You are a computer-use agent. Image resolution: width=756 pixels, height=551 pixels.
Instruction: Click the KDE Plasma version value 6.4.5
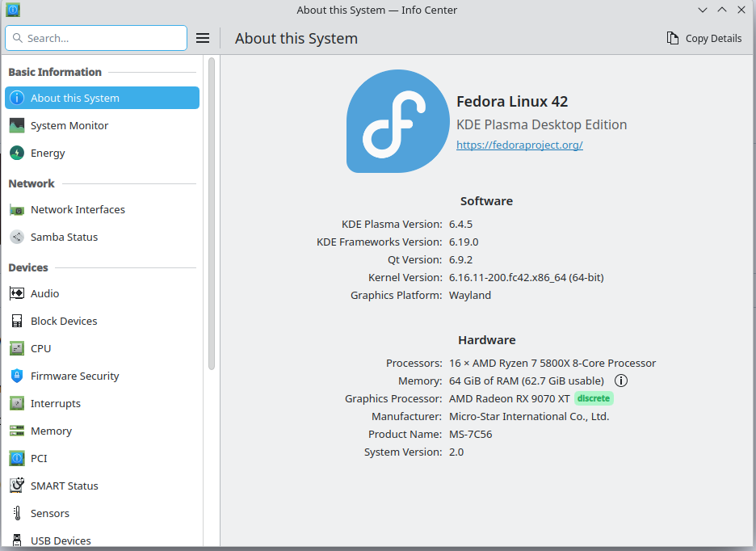click(x=460, y=225)
